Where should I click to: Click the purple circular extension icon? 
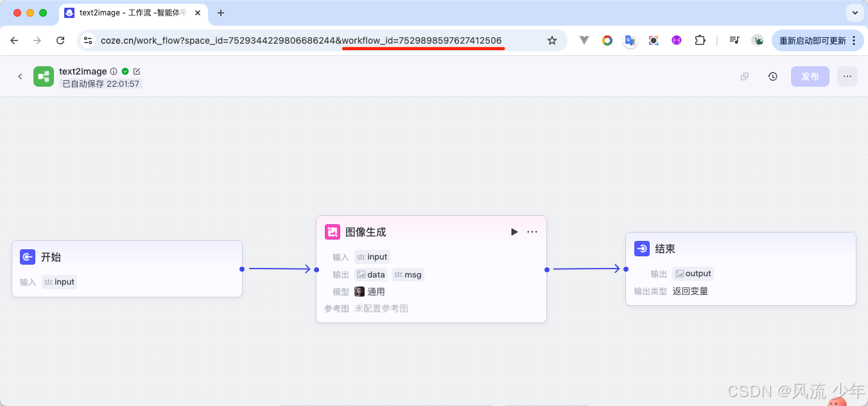tap(677, 40)
